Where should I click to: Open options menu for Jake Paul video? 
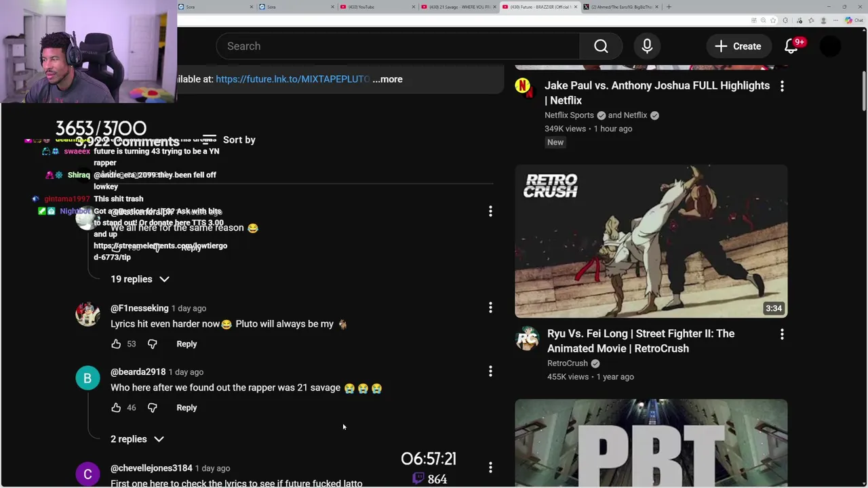point(782,86)
